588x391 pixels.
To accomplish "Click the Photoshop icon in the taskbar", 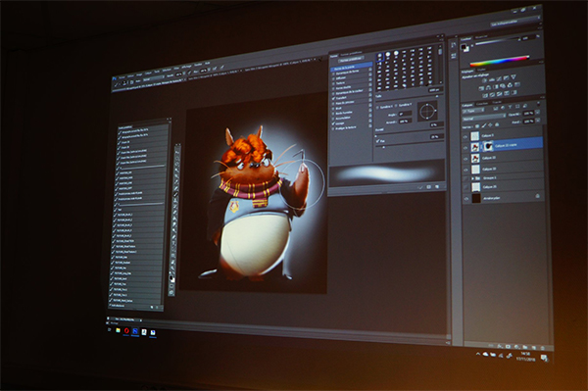I will (135, 331).
